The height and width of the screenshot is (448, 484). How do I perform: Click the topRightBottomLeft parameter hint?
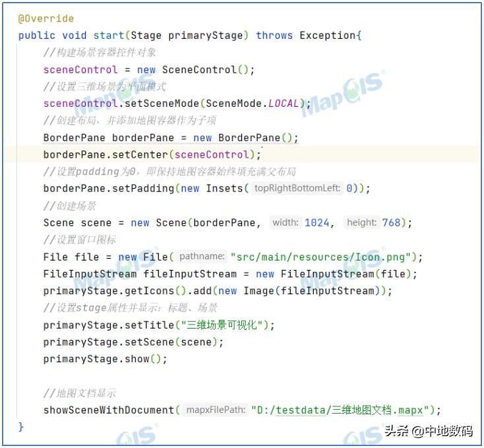coord(297,188)
